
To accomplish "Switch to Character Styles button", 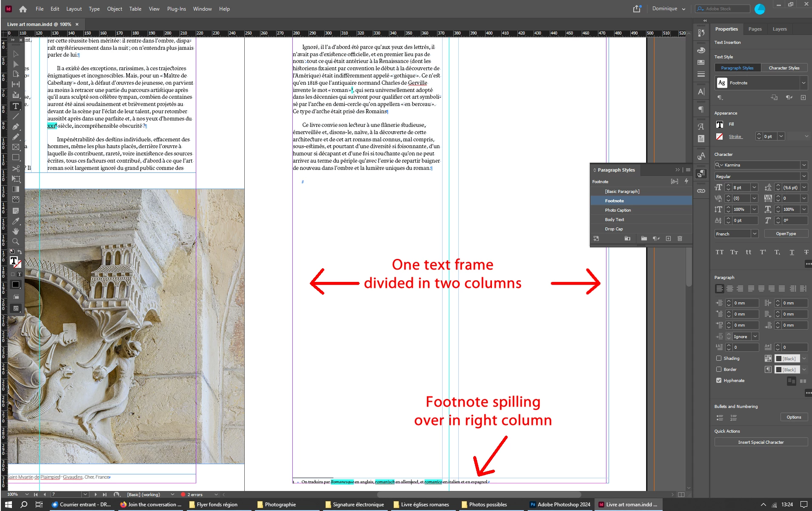I will 784,68.
